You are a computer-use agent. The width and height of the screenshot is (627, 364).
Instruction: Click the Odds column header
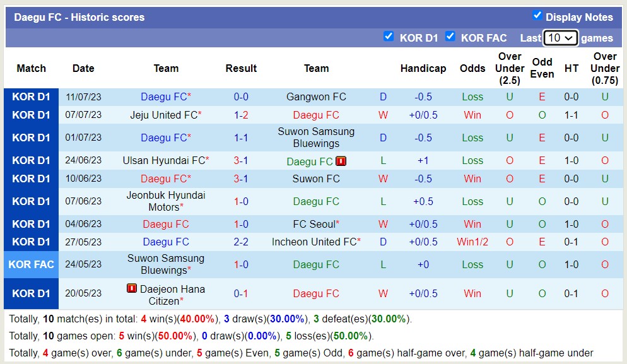coord(472,68)
